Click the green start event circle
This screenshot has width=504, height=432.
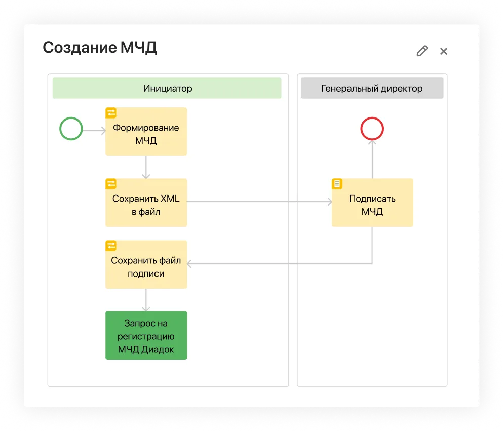click(71, 129)
